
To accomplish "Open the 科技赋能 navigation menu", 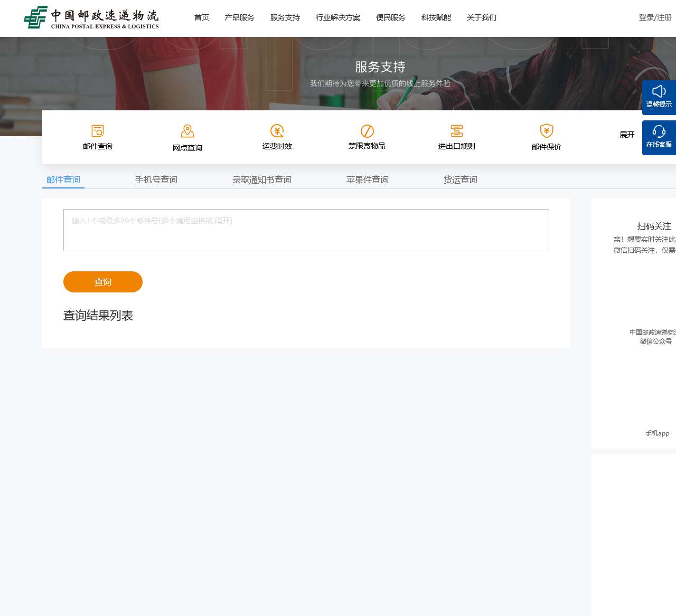I will pyautogui.click(x=436, y=17).
